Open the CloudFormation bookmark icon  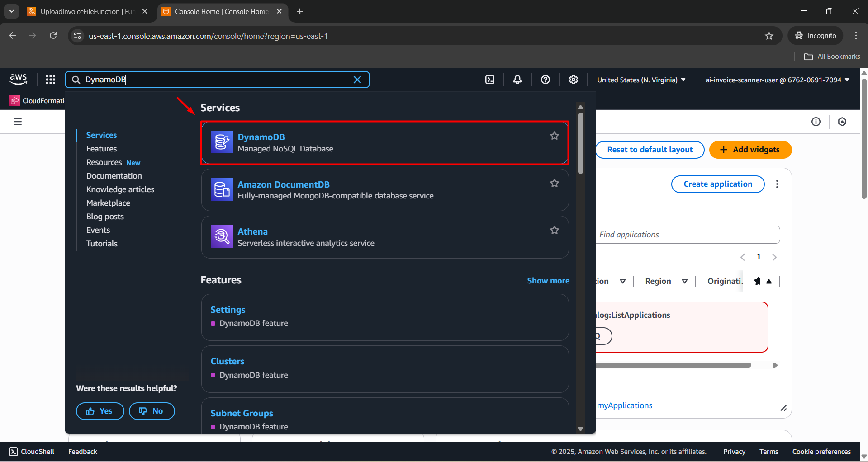[x=14, y=100]
